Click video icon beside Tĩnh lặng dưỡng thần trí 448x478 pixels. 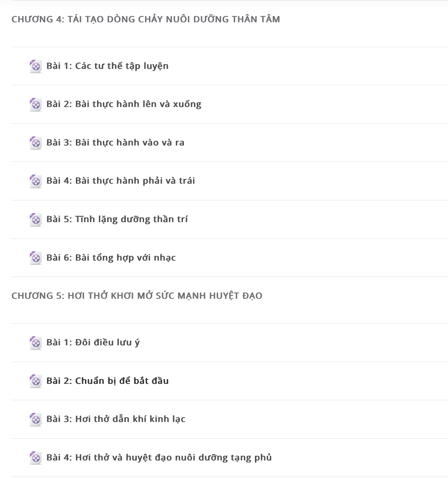point(35,219)
